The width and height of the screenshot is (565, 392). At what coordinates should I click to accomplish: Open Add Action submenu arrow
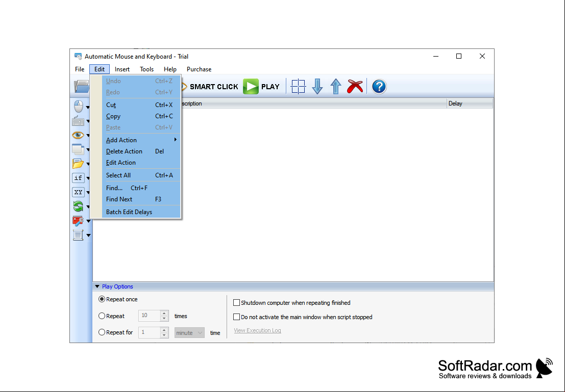(x=176, y=140)
